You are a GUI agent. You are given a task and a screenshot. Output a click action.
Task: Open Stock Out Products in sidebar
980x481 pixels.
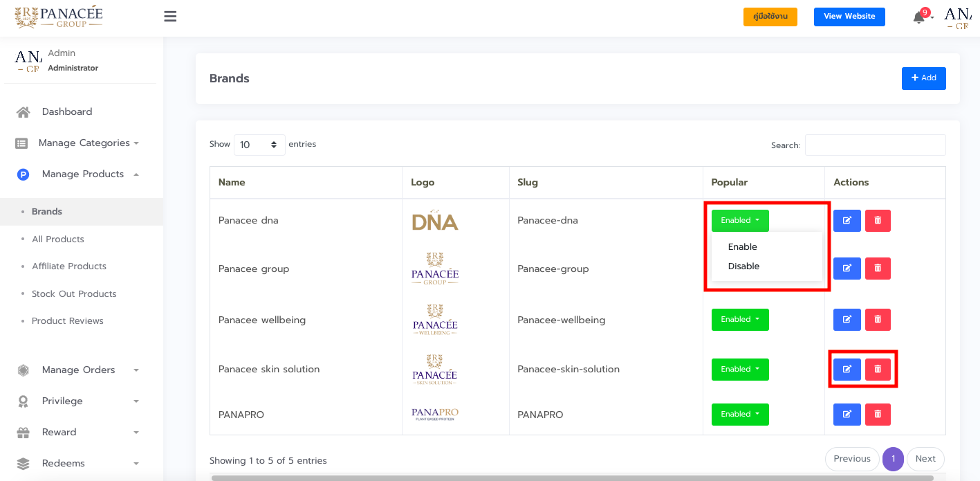(74, 294)
